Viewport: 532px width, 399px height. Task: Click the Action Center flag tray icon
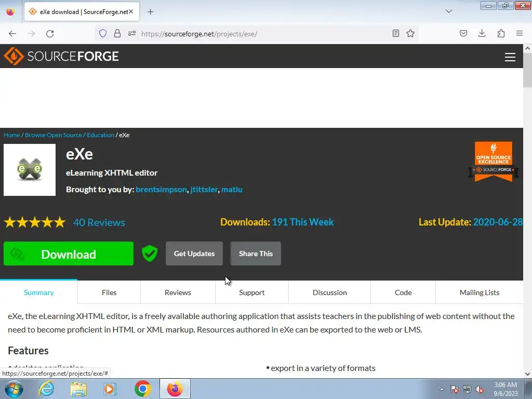[x=454, y=389]
